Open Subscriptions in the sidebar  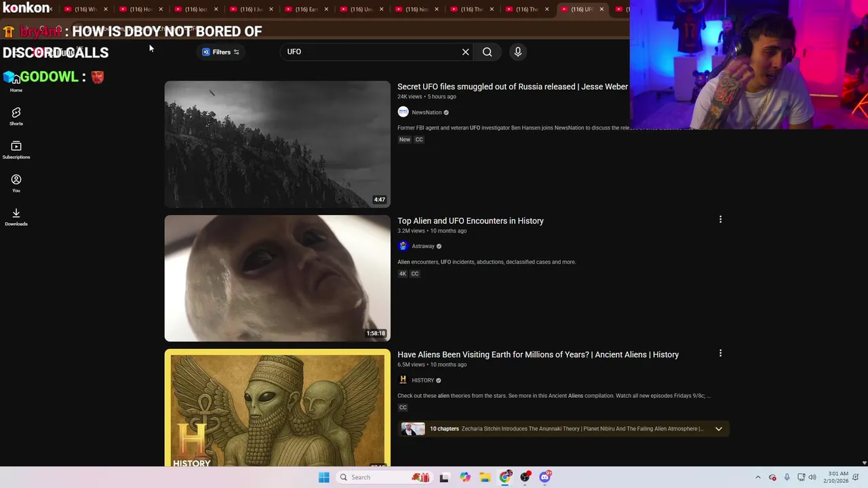tap(16, 150)
